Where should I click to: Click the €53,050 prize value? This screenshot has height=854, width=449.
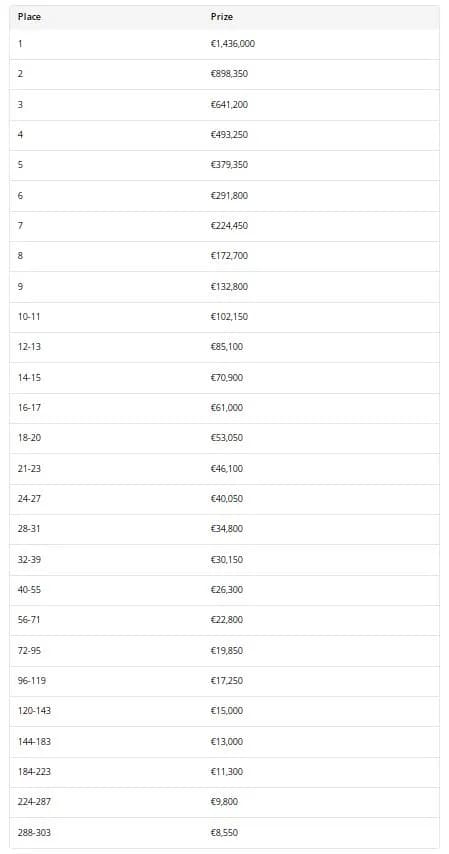coord(227,438)
